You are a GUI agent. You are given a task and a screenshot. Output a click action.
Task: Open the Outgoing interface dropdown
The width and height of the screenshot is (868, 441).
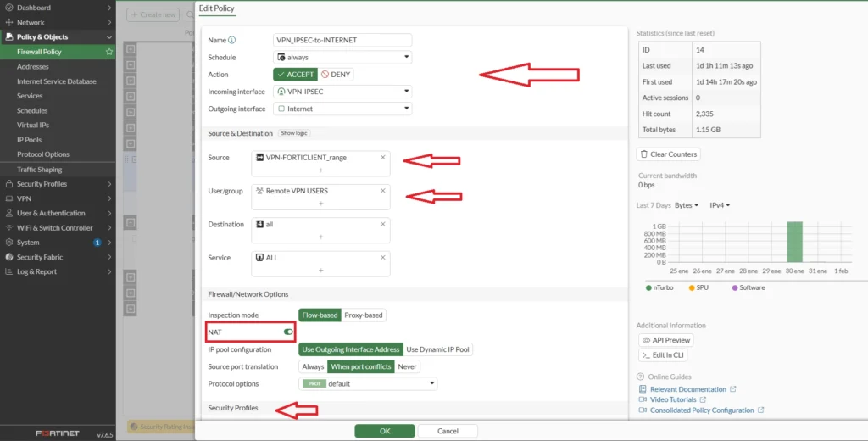coord(342,109)
